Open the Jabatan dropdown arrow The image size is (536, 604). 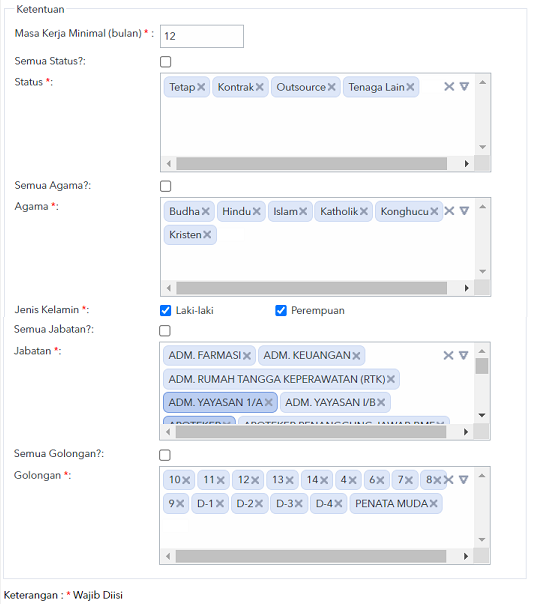464,355
